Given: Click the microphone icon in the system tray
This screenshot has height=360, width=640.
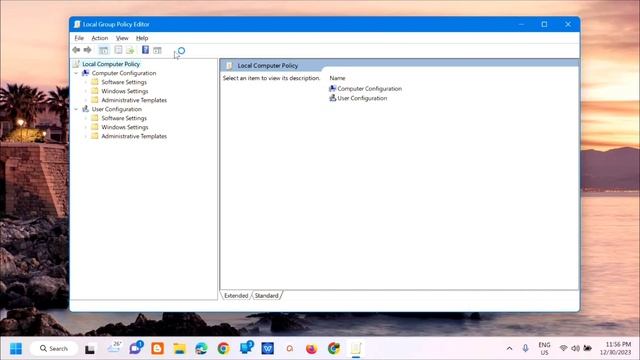Looking at the screenshot, I should pyautogui.click(x=525, y=349).
